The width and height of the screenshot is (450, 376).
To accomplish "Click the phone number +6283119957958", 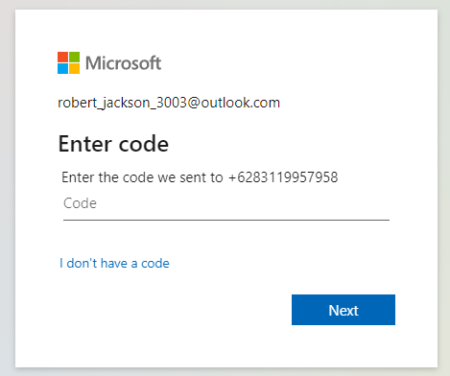I will click(283, 177).
